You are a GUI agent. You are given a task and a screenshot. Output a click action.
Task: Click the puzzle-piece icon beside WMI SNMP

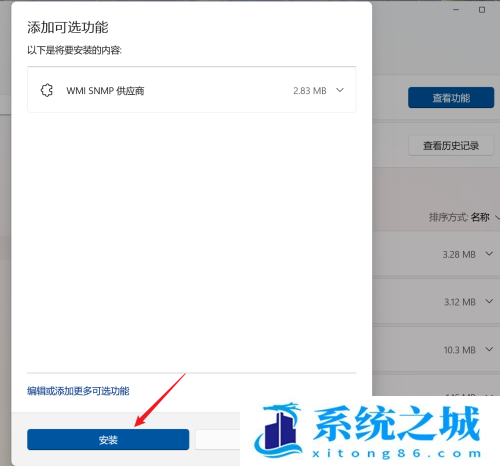47,90
